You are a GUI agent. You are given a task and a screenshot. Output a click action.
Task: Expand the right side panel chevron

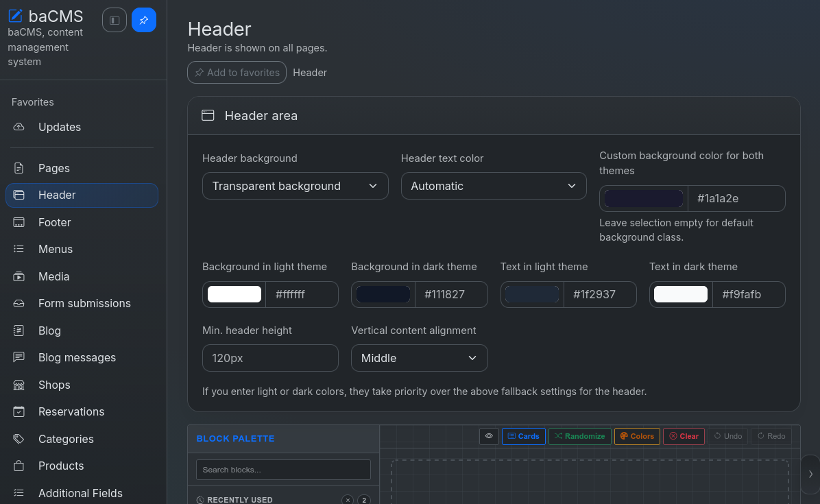click(x=810, y=475)
